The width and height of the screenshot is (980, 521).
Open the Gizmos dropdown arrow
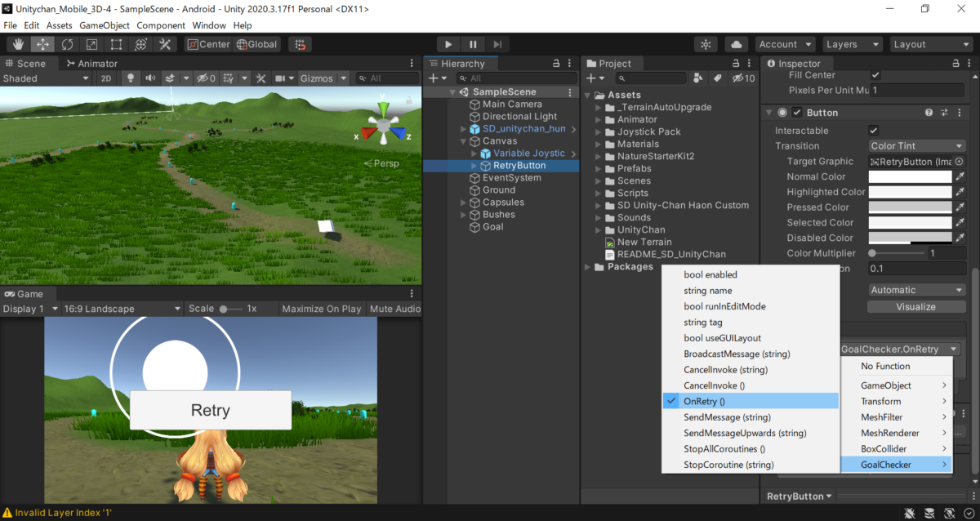click(344, 78)
